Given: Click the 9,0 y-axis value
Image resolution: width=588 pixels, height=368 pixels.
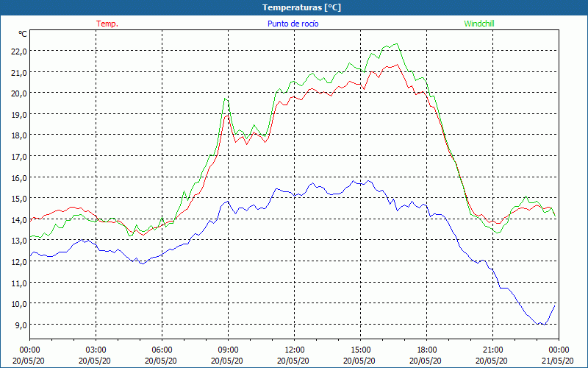Looking at the screenshot, I should click(21, 325).
